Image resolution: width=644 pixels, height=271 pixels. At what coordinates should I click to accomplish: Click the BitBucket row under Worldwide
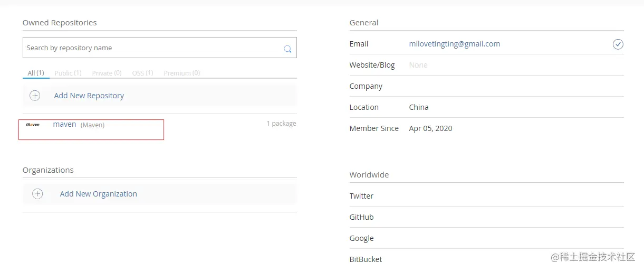[x=486, y=259]
